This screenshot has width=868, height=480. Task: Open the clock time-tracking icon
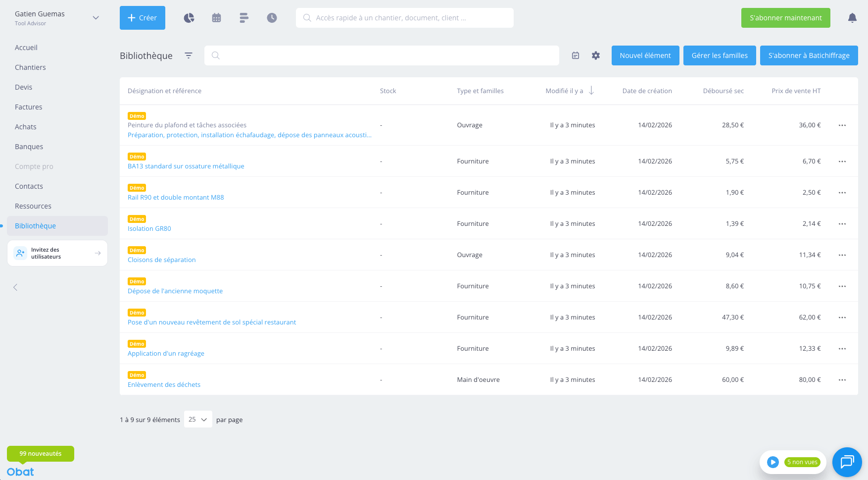pyautogui.click(x=272, y=18)
